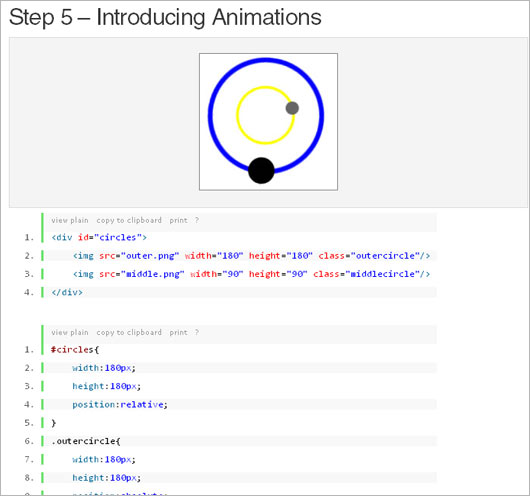Click the '?' help link above CSS code
This screenshot has width=530, height=496.
(197, 333)
